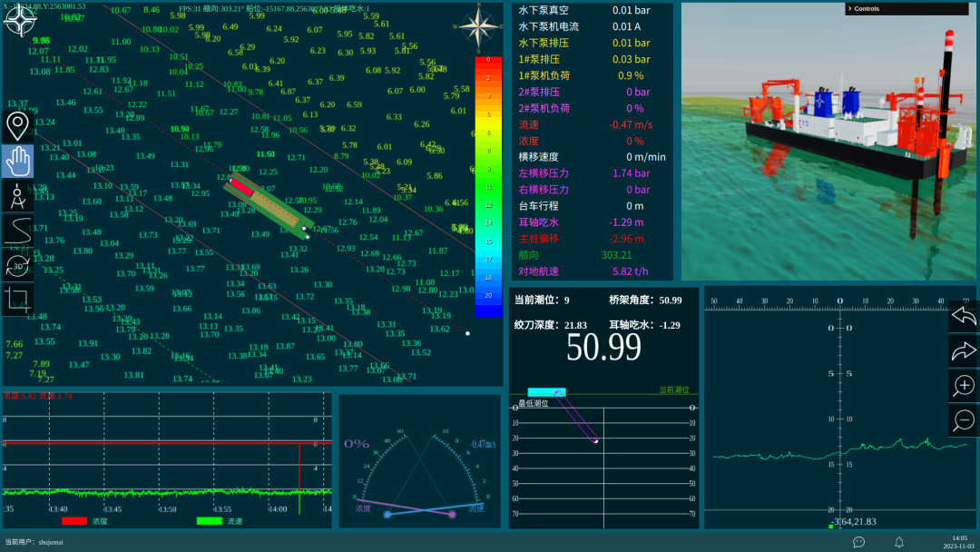Select the 水下泵排压 reading row

(x=592, y=44)
